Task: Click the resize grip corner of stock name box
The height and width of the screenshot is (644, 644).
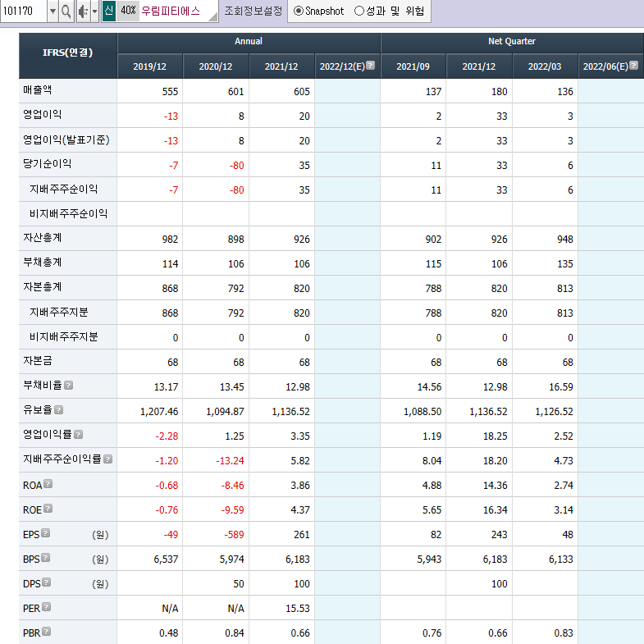Action: click(212, 16)
